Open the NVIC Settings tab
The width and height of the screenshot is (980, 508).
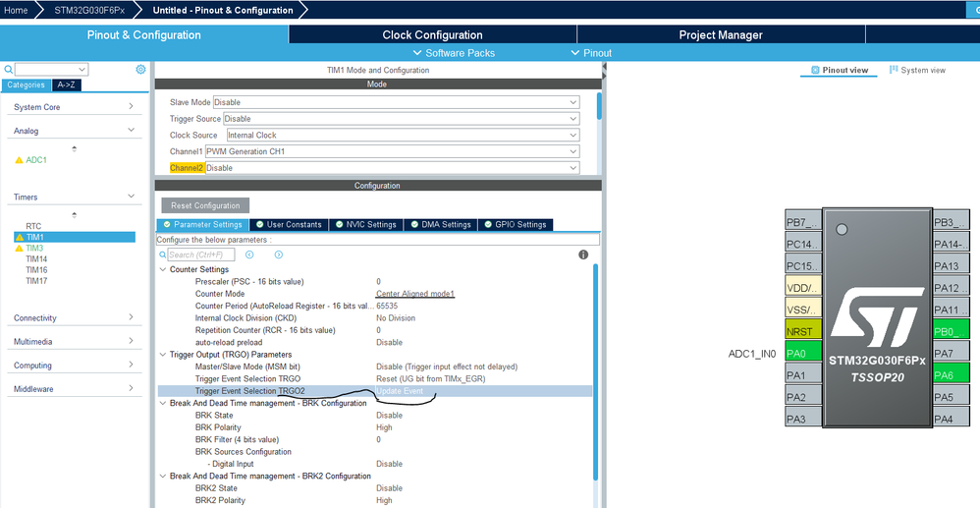(365, 225)
